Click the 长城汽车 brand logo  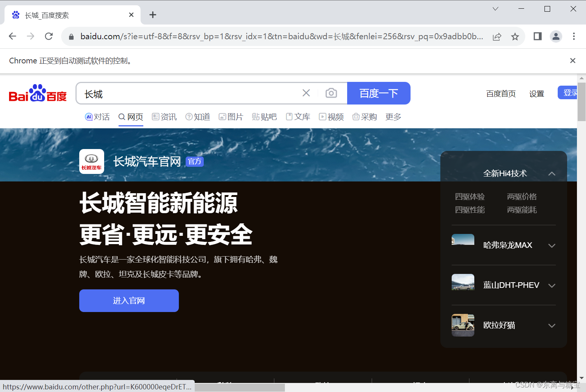(92, 161)
